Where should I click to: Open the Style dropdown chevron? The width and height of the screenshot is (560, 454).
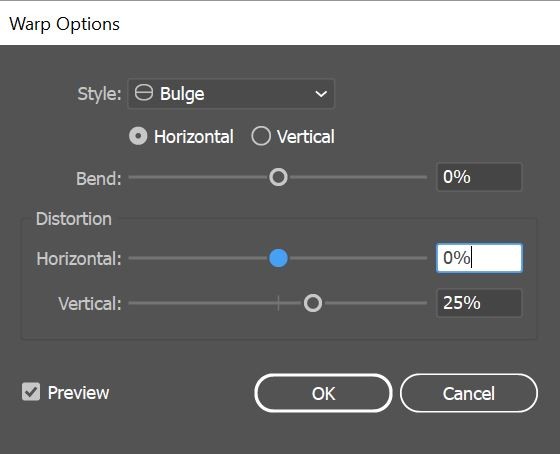click(321, 94)
